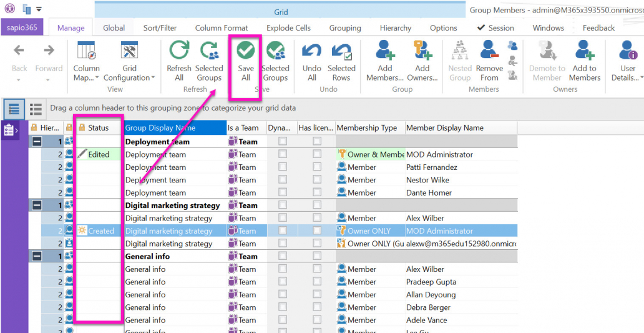Image resolution: width=644 pixels, height=333 pixels.
Task: Click the Group Display Name column header
Action: pyautogui.click(x=175, y=128)
